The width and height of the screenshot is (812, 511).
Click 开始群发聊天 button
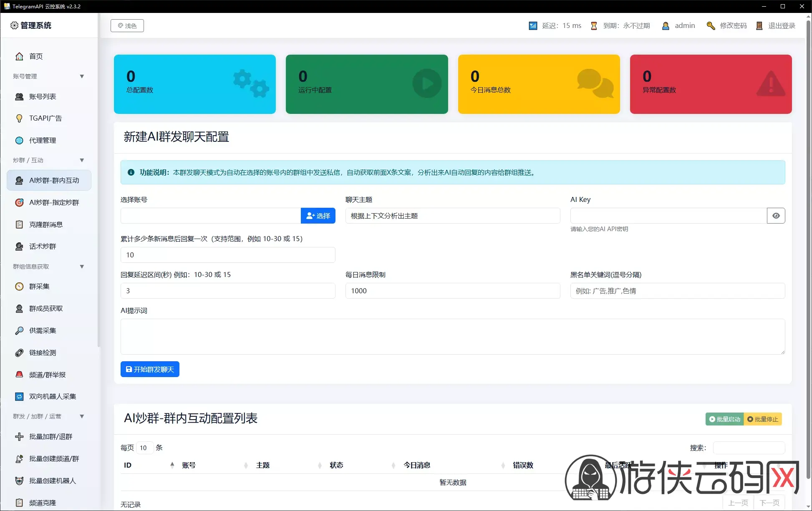(150, 369)
